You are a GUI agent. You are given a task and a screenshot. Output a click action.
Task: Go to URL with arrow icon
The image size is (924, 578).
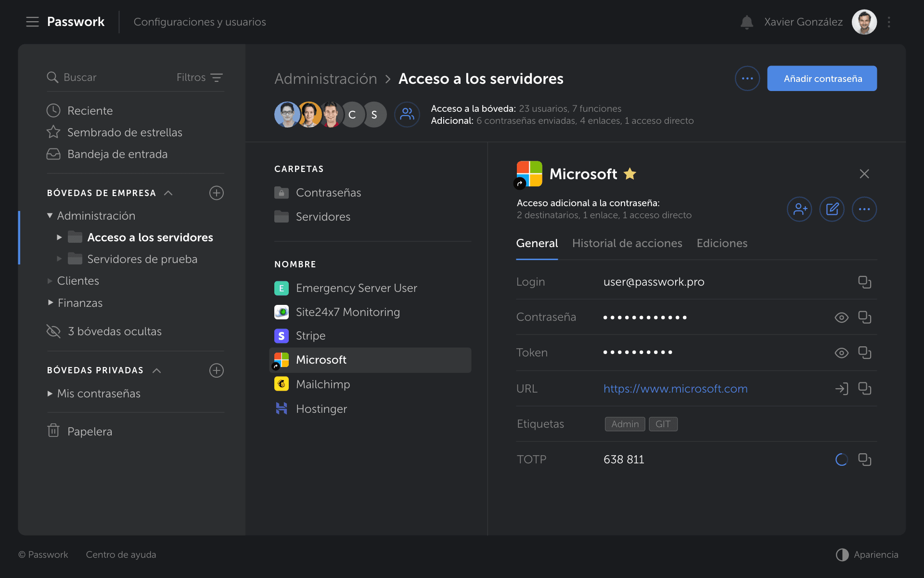coord(841,389)
